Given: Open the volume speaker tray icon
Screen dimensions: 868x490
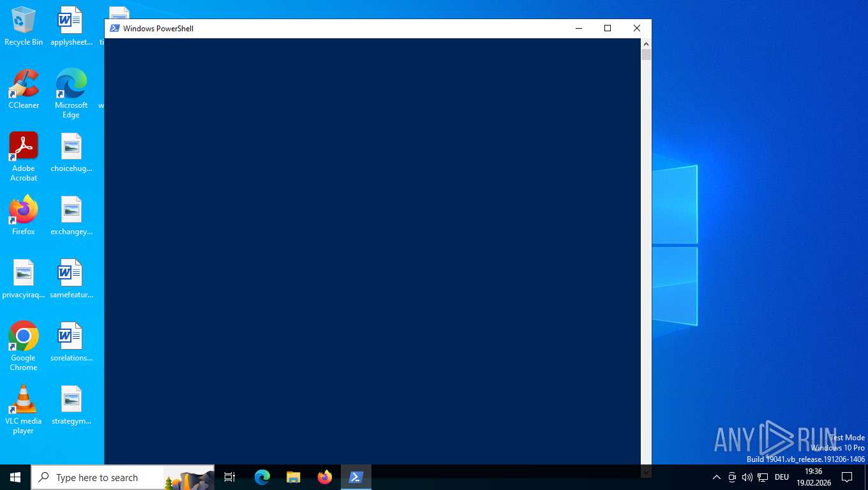Looking at the screenshot, I should 747,477.
